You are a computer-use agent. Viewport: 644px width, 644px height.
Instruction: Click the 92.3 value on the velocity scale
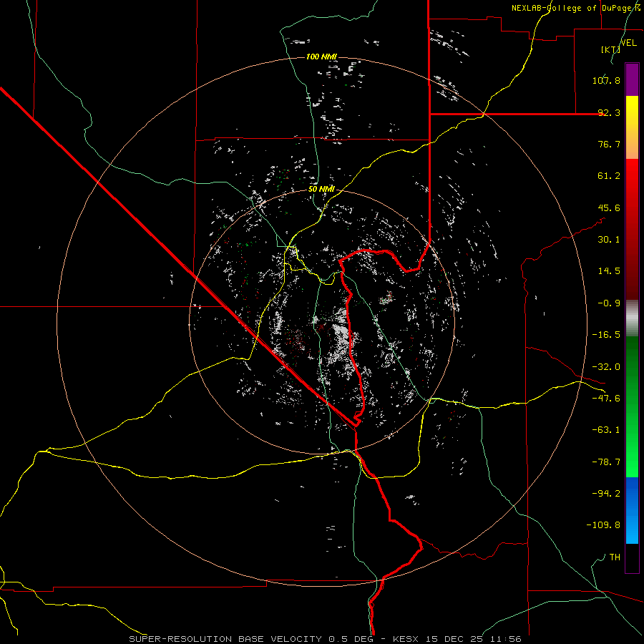click(609, 112)
